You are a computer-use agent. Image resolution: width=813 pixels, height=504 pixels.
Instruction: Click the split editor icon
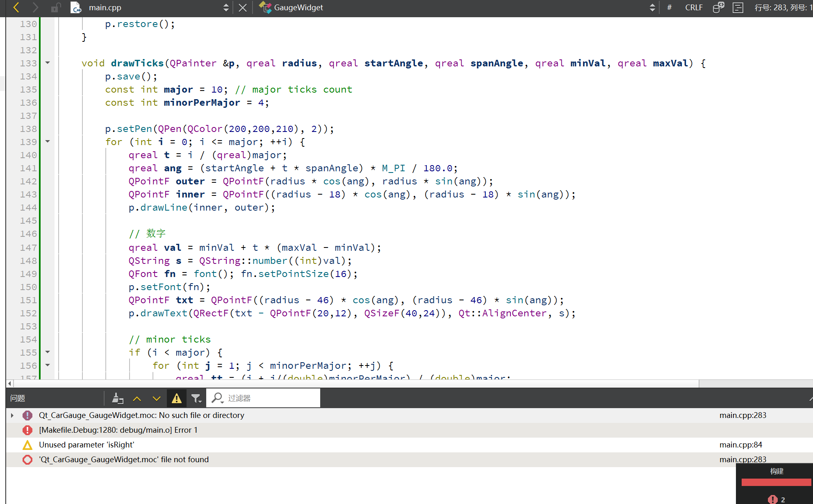[738, 7]
